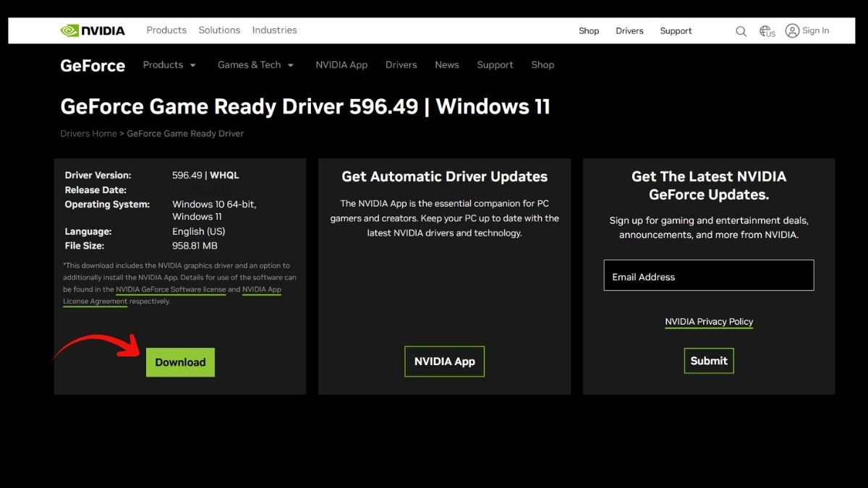Click the green Download button
The width and height of the screenshot is (868, 488).
coord(180,362)
